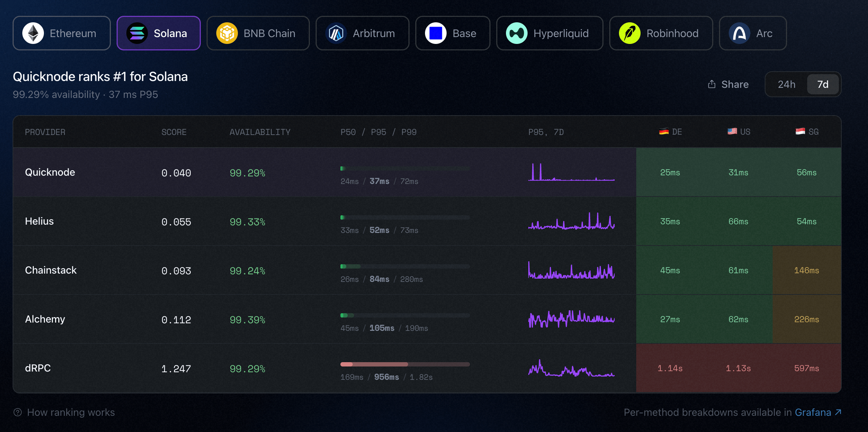Click the BNB Chain cube logo icon
This screenshot has width=868, height=432.
click(x=227, y=33)
